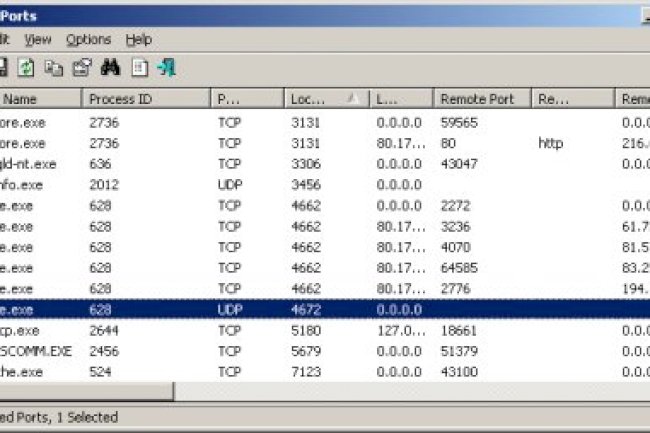Click remote port 18661 cell

(458, 331)
